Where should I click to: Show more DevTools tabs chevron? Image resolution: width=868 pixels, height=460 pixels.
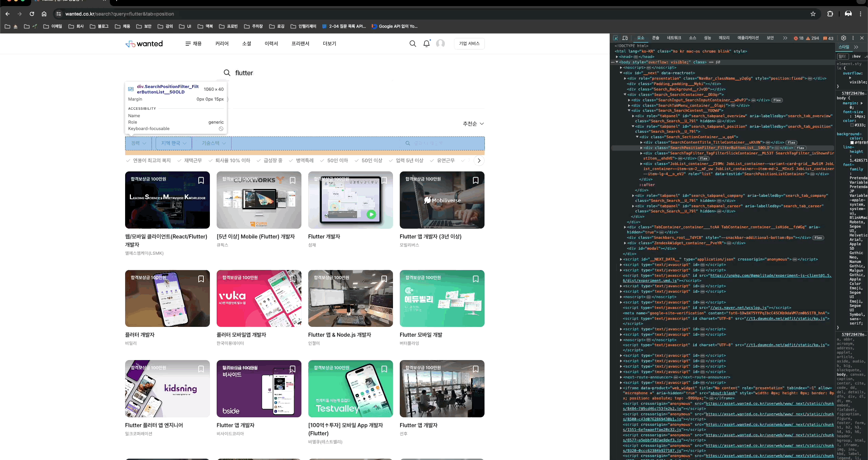coord(785,38)
